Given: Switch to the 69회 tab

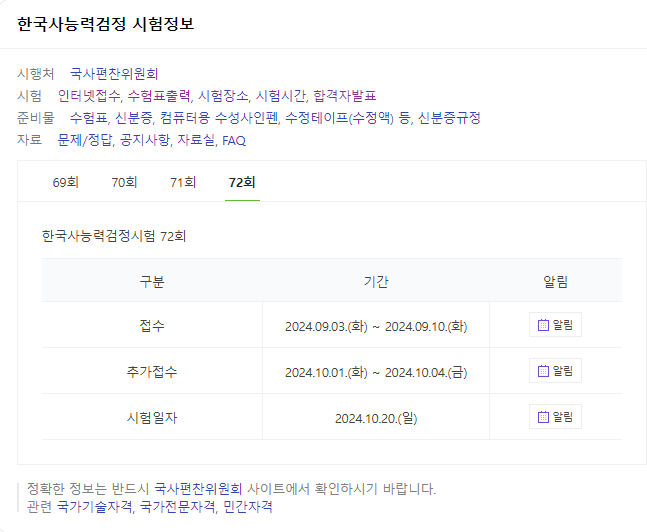Looking at the screenshot, I should coord(66,182).
